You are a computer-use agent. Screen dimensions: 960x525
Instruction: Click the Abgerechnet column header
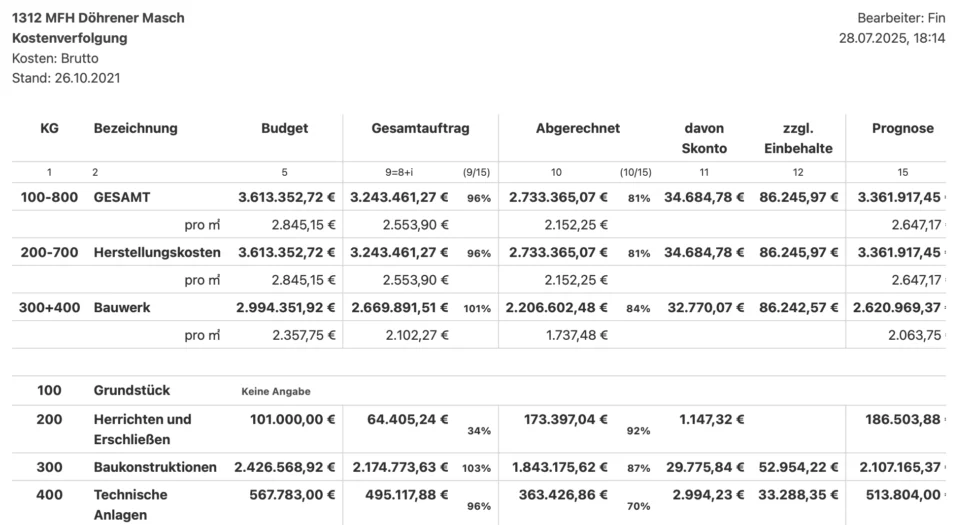[578, 128]
